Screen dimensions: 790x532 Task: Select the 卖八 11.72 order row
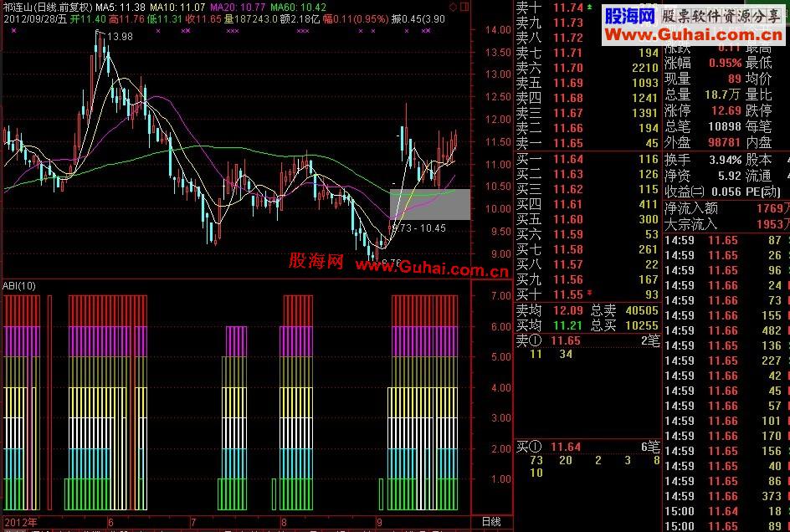pos(587,38)
